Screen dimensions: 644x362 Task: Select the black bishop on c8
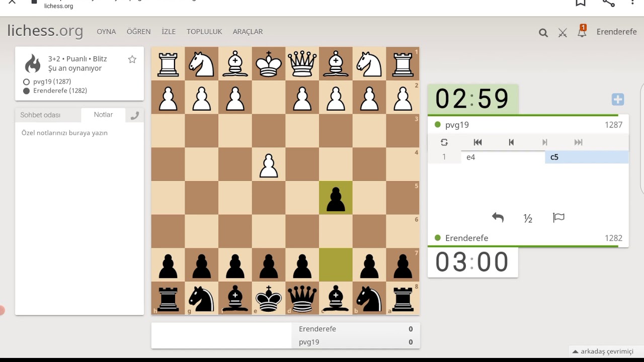[336, 298]
